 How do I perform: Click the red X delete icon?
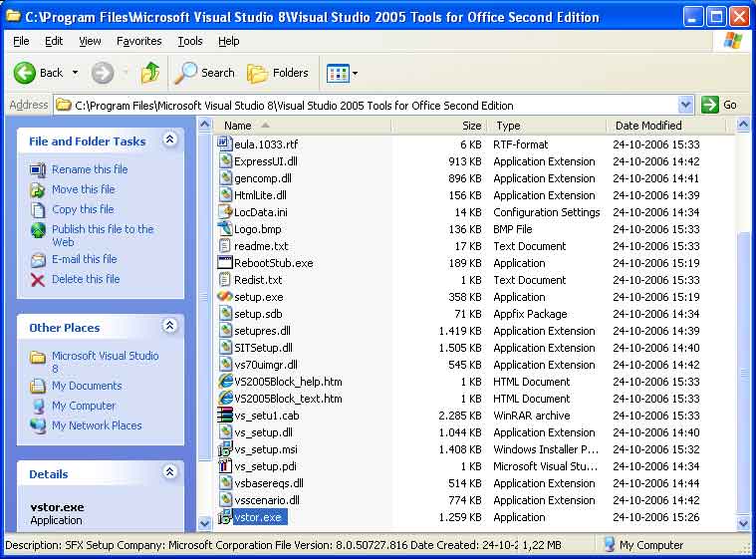[38, 280]
